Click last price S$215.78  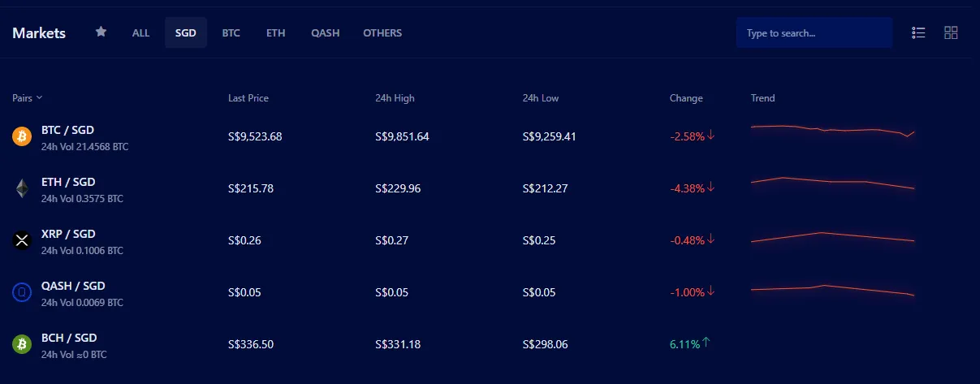point(251,188)
